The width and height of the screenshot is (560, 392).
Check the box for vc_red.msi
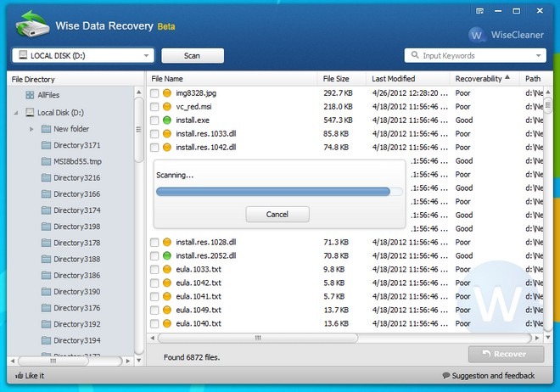coord(154,107)
